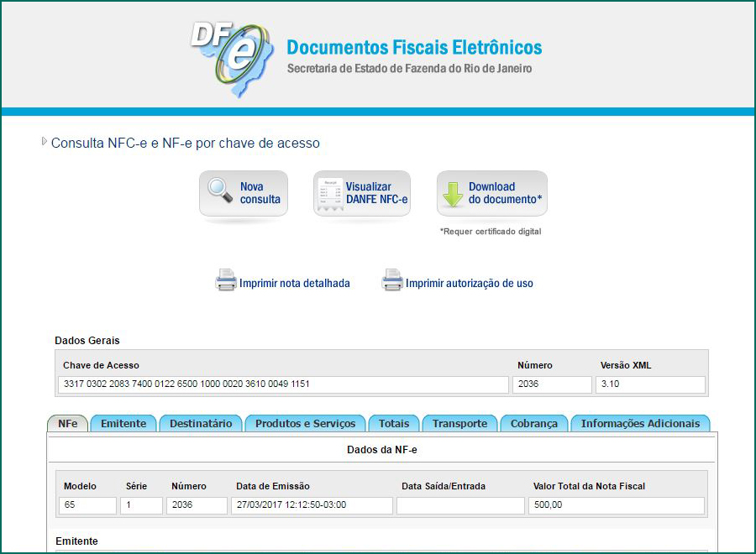Click the green download arrow icon

point(454,193)
